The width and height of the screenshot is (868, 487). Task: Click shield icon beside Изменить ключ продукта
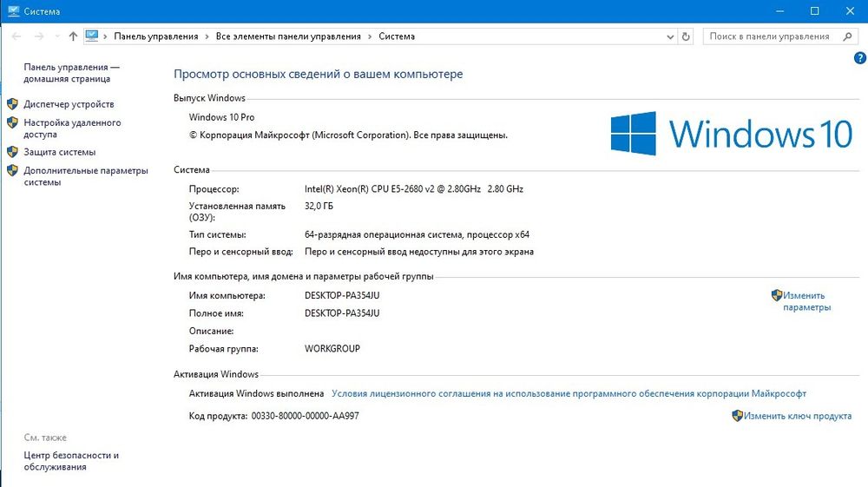click(737, 416)
